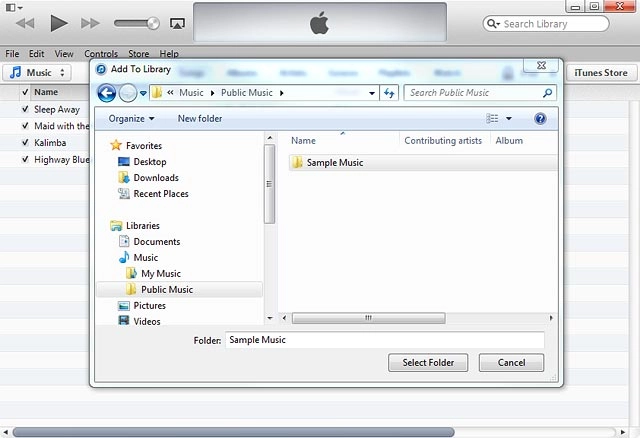640x438 pixels.
Task: Uncheck the Kalimba song checkbox
Action: pyautogui.click(x=25, y=142)
